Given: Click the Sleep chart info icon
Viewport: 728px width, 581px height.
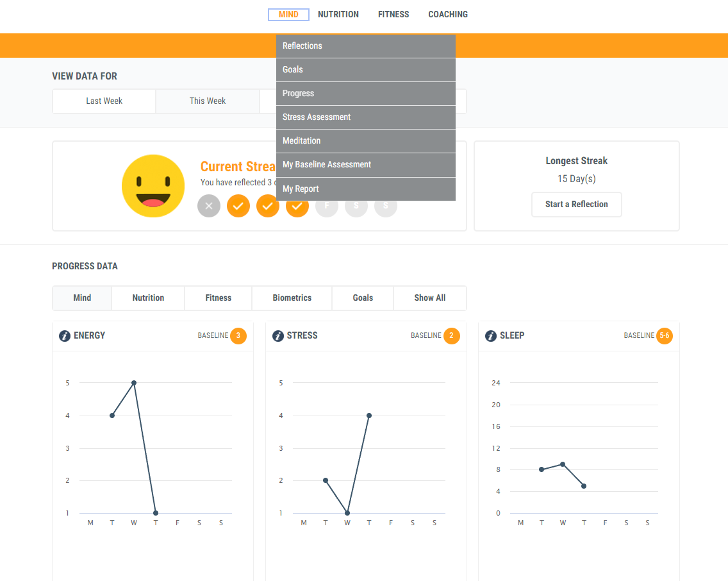Looking at the screenshot, I should [491, 336].
